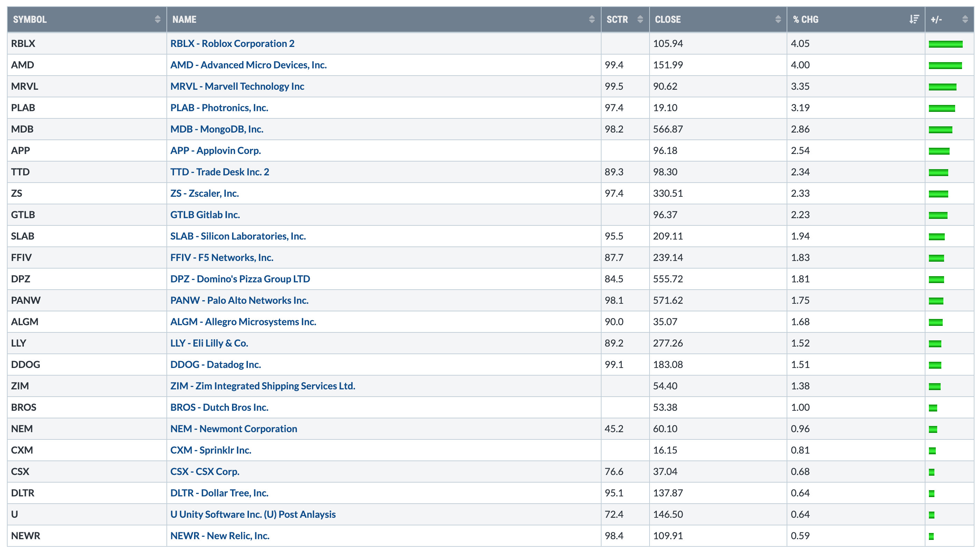
Task: Select the PANW symbol cell
Action: [26, 300]
